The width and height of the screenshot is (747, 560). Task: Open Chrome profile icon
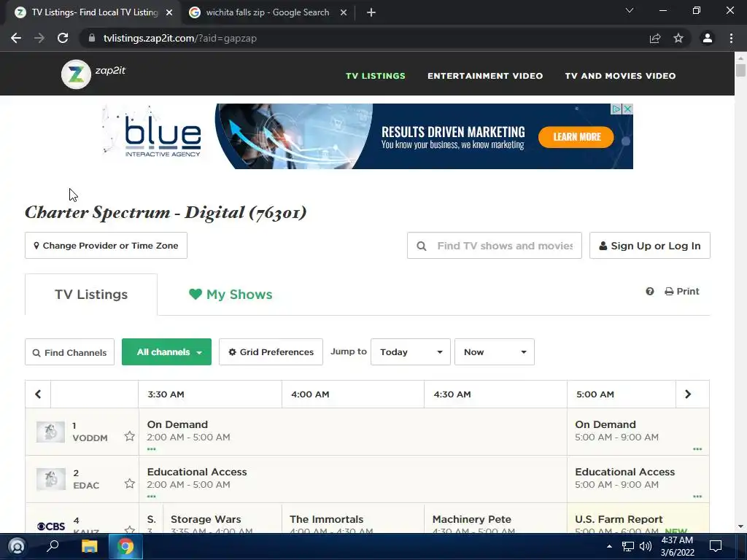coord(708,38)
